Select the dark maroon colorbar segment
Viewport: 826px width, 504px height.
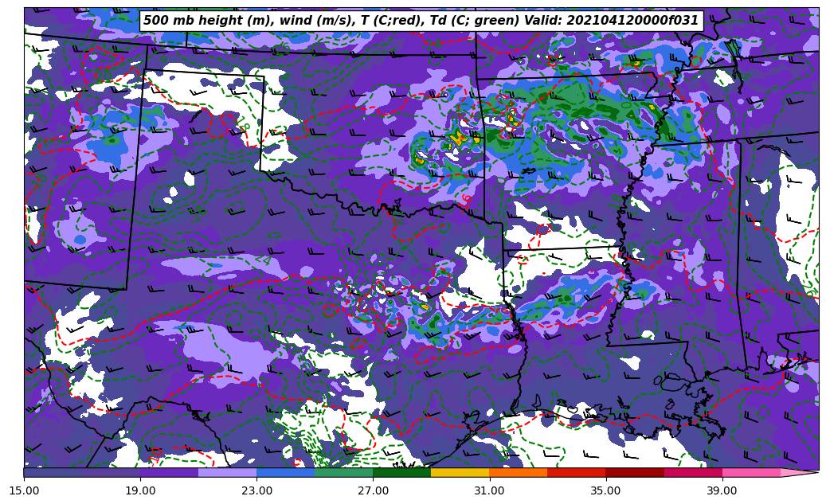pos(634,472)
